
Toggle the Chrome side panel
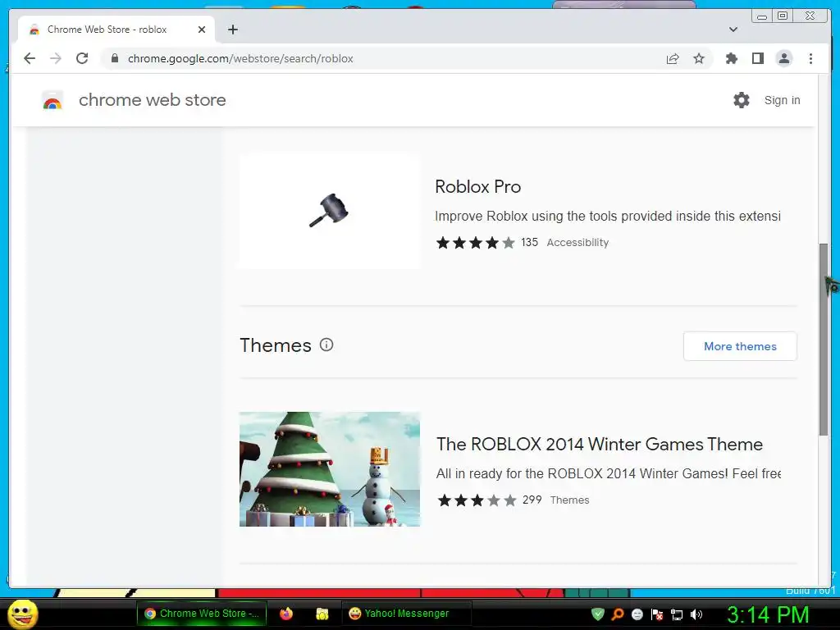click(x=757, y=58)
